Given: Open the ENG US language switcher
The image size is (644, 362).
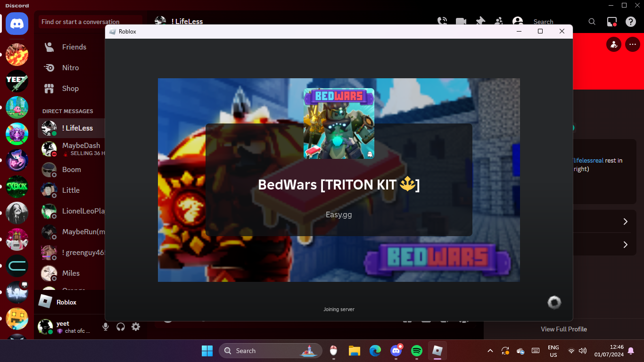Looking at the screenshot, I should (553, 351).
